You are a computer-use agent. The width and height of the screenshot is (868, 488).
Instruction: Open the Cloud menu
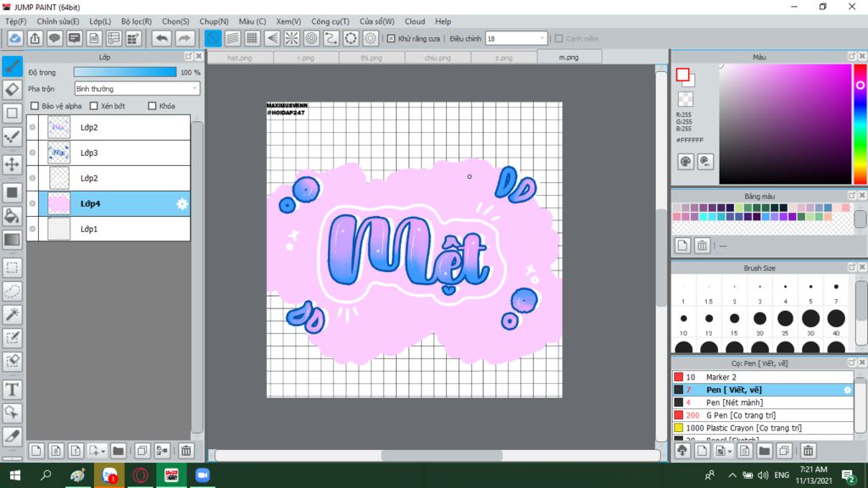pyautogui.click(x=415, y=21)
